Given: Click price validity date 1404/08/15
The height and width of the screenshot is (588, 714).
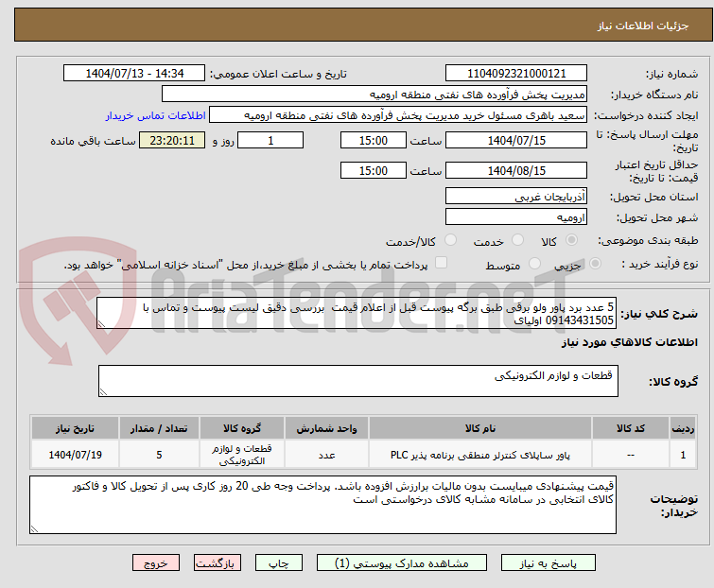Looking at the screenshot, I should [516, 171].
